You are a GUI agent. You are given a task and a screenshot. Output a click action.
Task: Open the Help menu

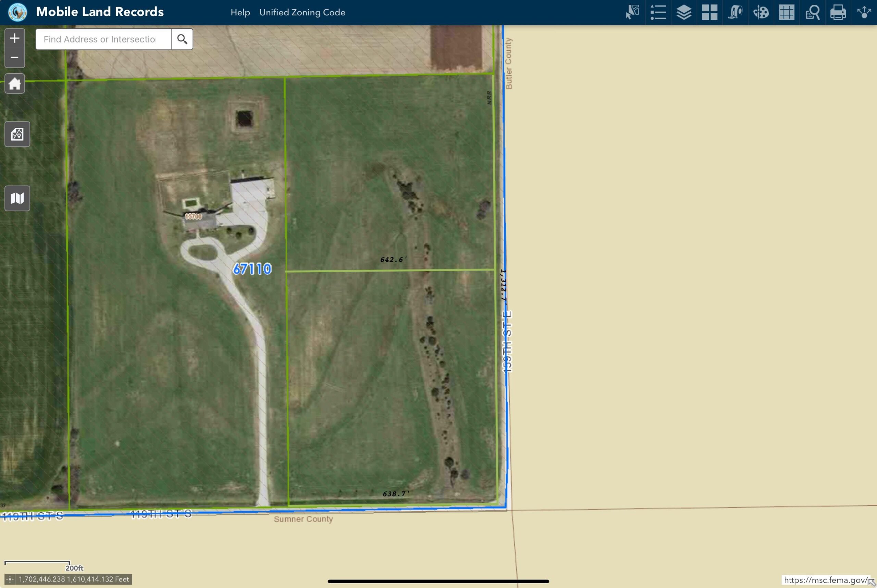point(240,12)
